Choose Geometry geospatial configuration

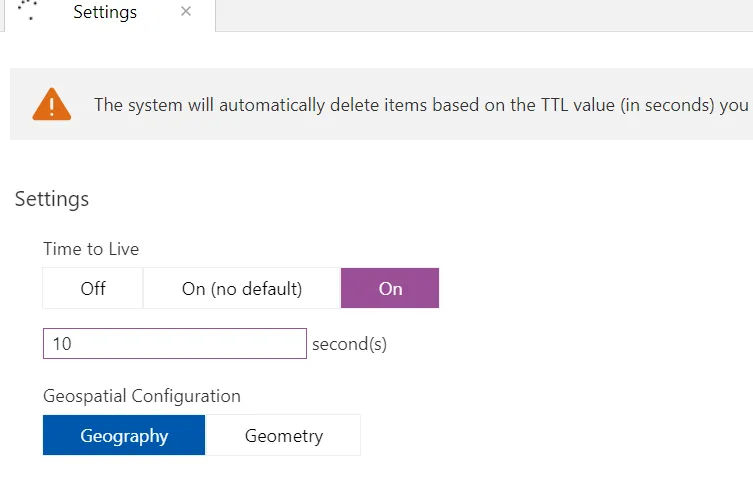pos(284,436)
